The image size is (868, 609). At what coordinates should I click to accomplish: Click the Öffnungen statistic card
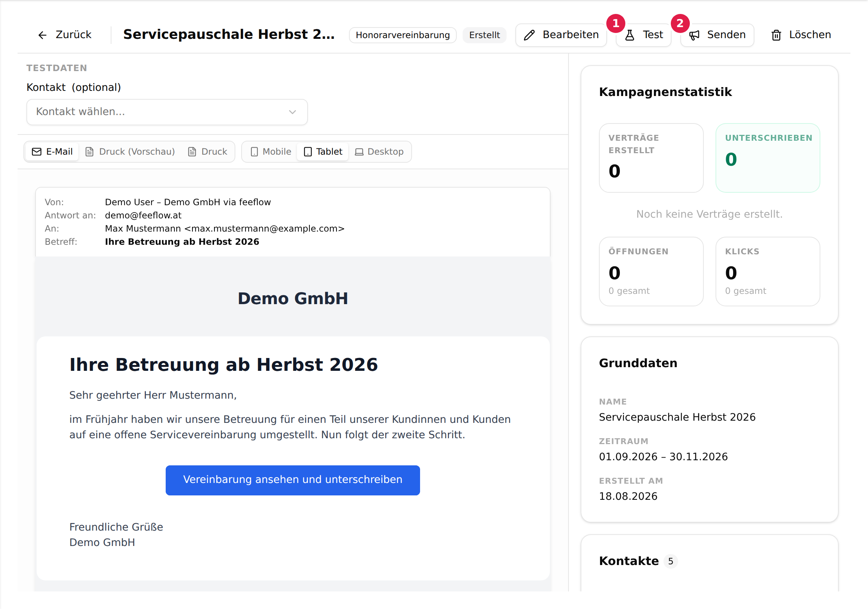click(651, 272)
